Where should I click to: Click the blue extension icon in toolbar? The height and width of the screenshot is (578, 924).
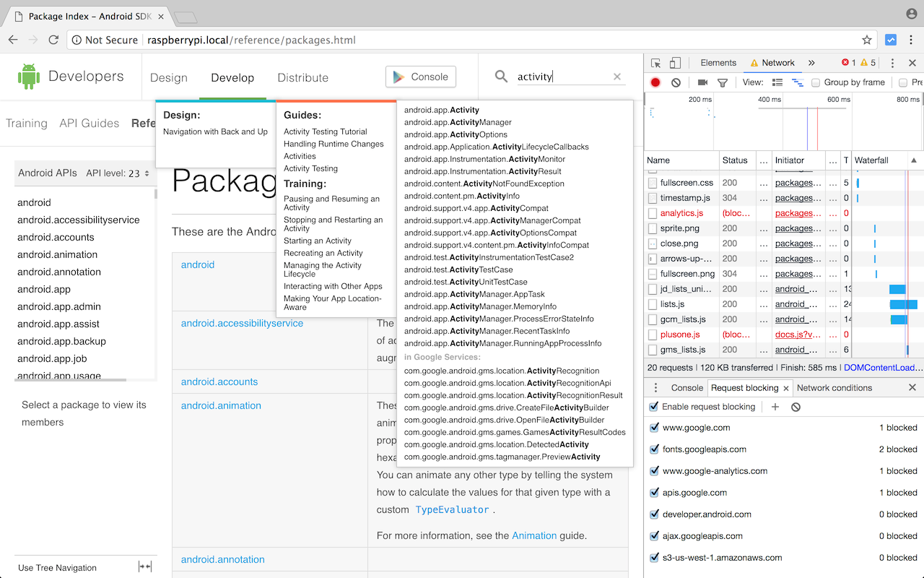coord(891,40)
